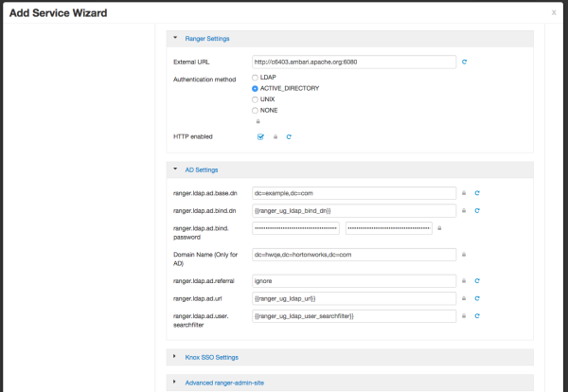Screen dimensions: 568x392
Task: Click undo icon for ranger.ldap.ad.url
Action: pos(477,298)
